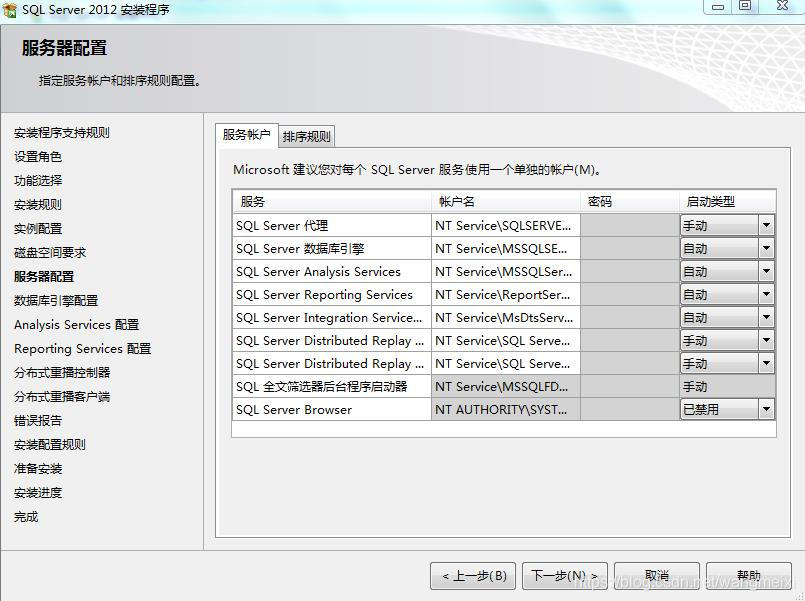
Task: Select 安装规则 step in sidebar
Action: point(38,205)
